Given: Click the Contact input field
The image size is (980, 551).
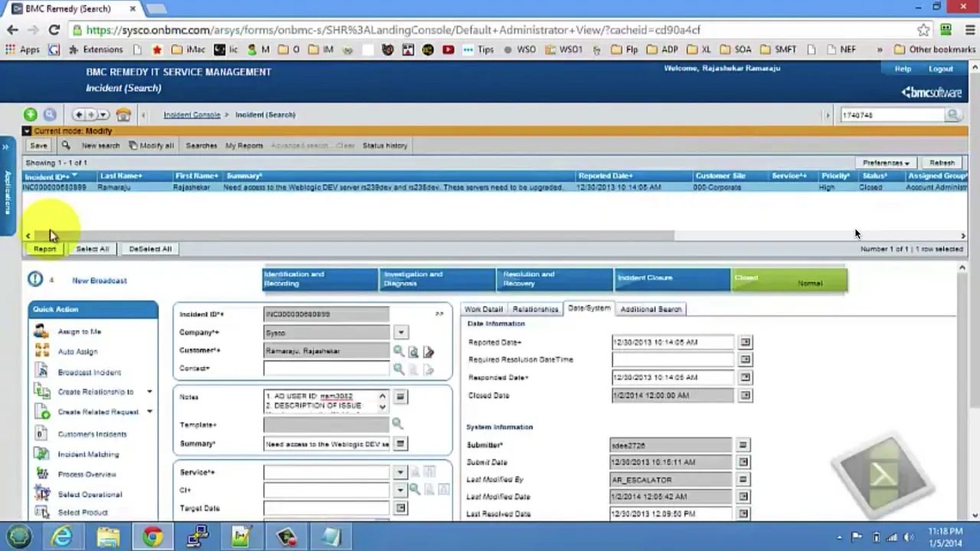Looking at the screenshot, I should point(326,369).
